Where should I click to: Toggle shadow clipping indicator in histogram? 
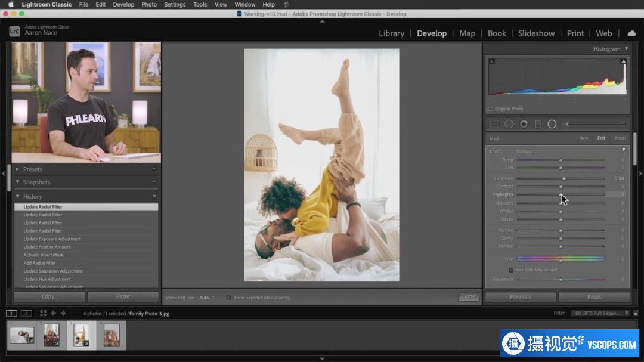[x=491, y=61]
